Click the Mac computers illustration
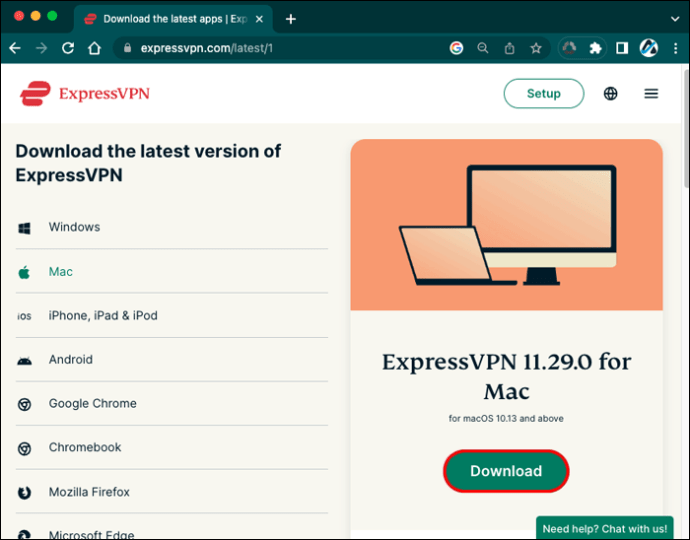The width and height of the screenshot is (690, 540). [x=506, y=225]
